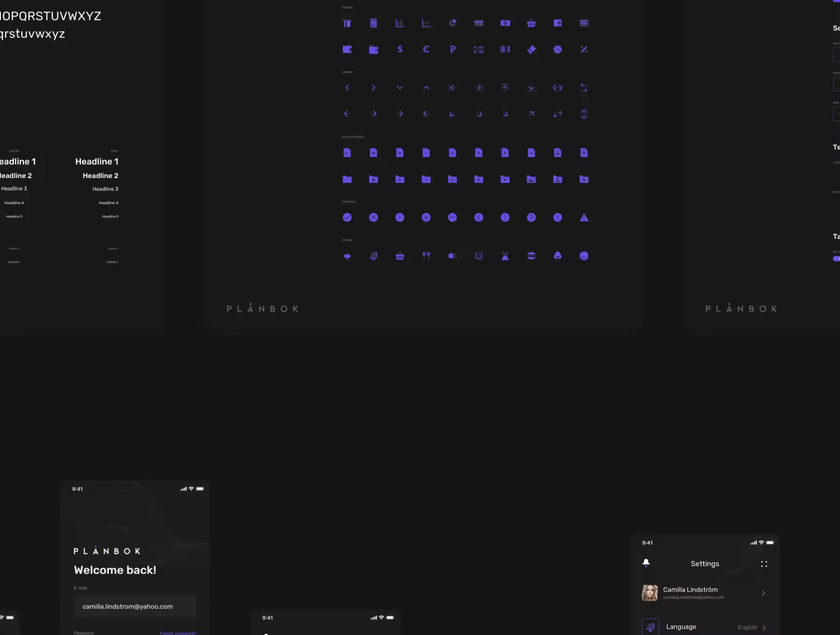Viewport: 840px width, 635px height.
Task: Click the warning triangle icon
Action: pos(584,218)
